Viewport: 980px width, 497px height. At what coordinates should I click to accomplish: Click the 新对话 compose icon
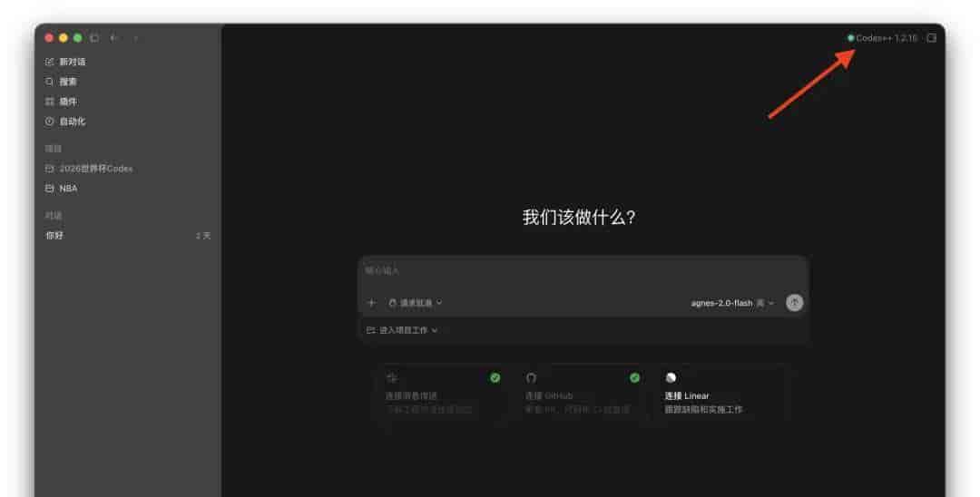click(x=49, y=62)
